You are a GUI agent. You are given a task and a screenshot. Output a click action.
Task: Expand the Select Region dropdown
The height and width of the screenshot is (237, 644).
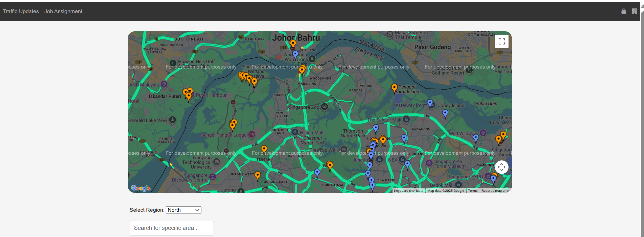click(183, 210)
